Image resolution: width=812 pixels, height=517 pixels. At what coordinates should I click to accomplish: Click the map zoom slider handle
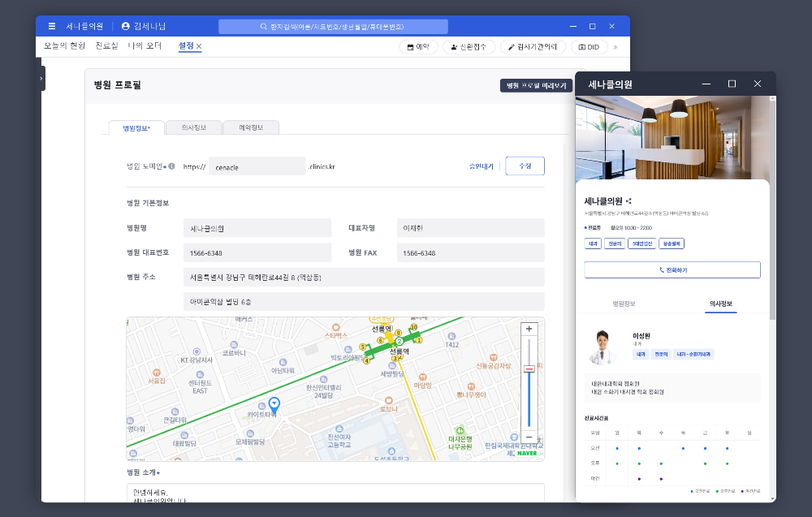529,369
